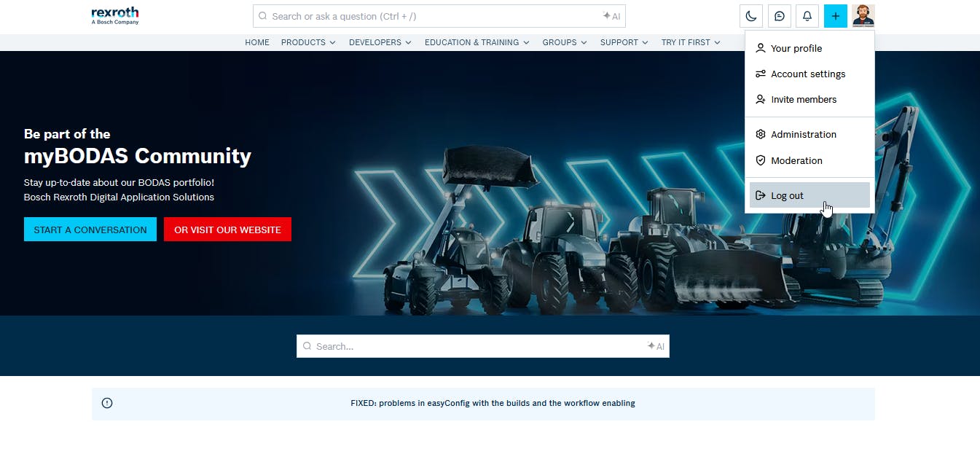Click START A CONVERSATION button
The height and width of the screenshot is (454, 980).
[90, 230]
